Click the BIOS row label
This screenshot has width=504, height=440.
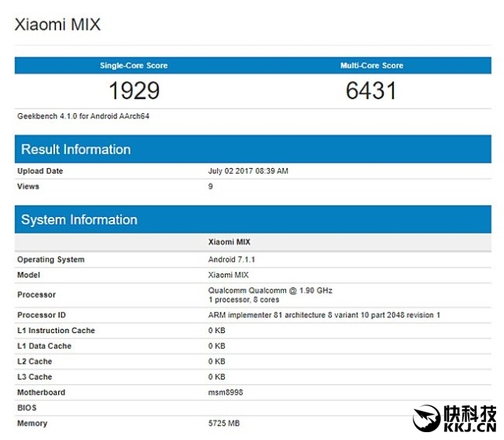27,408
